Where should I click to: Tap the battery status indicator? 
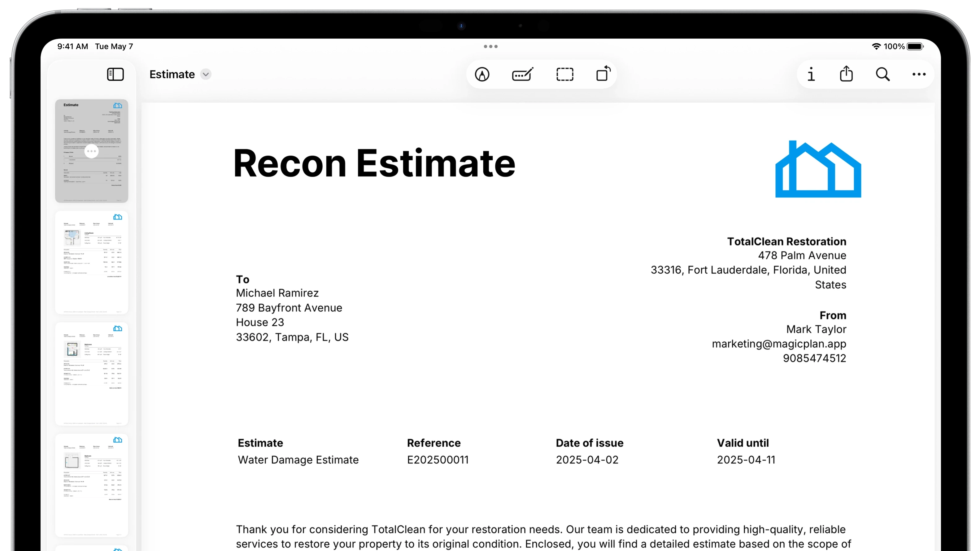(915, 46)
